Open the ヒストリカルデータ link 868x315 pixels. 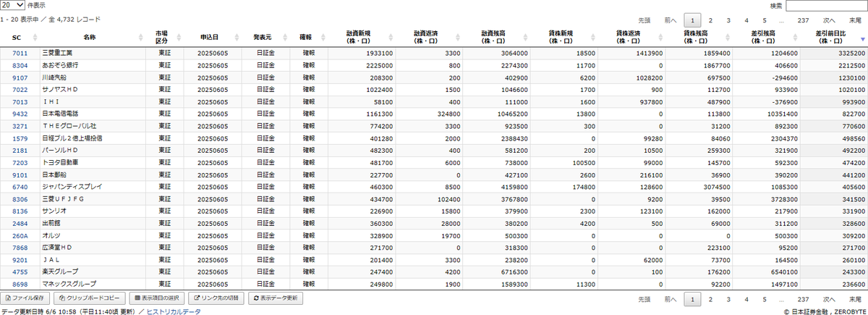174,311
